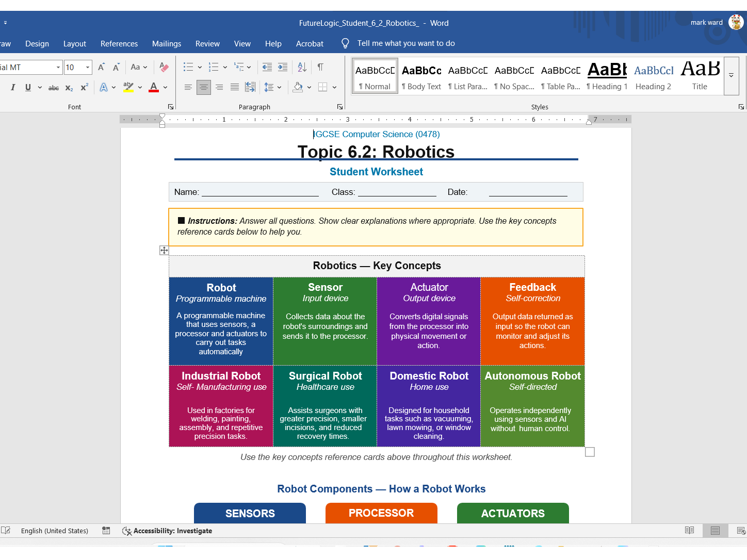Clear all formatting with eraser icon

point(164,67)
